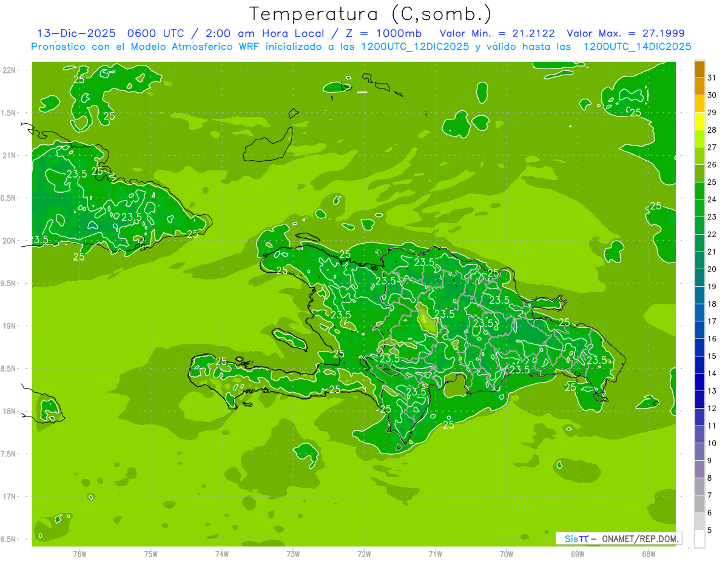728x562 pixels.
Task: Click the orange swatch above legend value 31
Action: click(x=699, y=69)
